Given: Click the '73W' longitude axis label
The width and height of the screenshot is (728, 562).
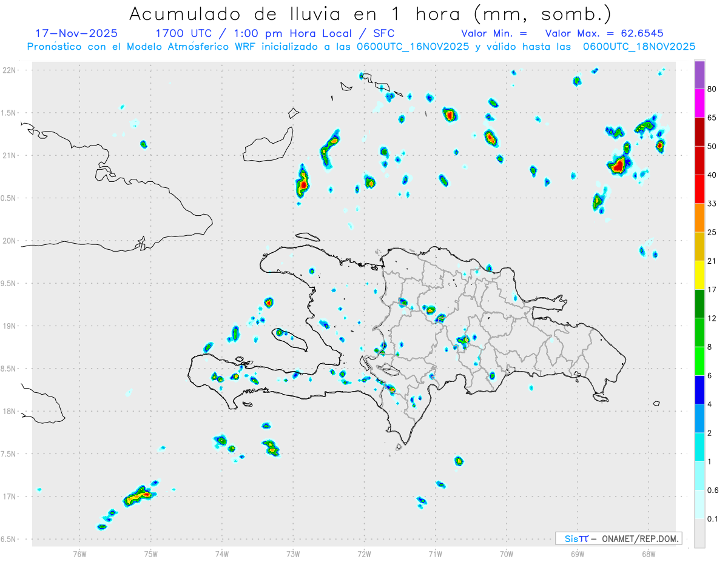Looking at the screenshot, I should point(293,554).
